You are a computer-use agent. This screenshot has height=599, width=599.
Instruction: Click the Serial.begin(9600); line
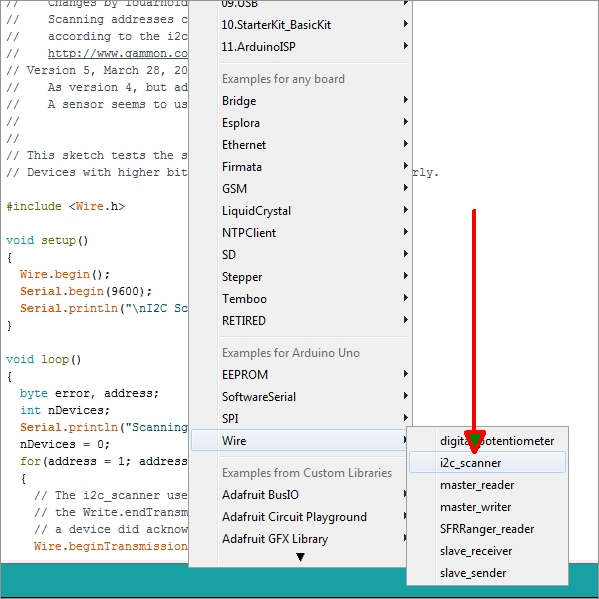[x=86, y=291]
